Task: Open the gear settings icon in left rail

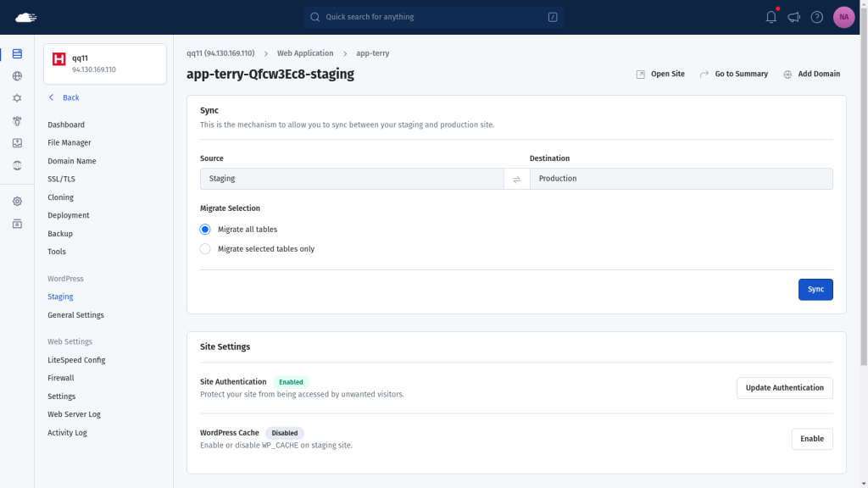Action: point(17,202)
